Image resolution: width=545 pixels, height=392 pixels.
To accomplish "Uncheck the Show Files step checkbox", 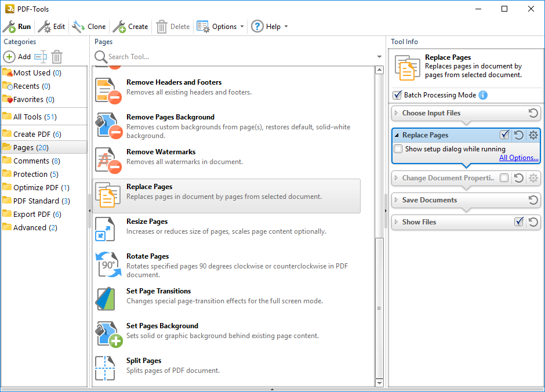I will click(519, 222).
